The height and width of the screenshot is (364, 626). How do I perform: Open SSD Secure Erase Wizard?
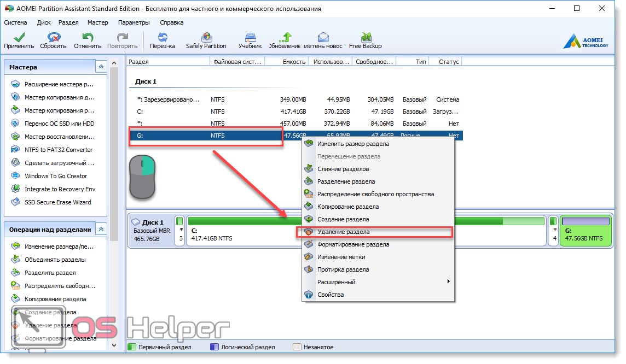57,202
